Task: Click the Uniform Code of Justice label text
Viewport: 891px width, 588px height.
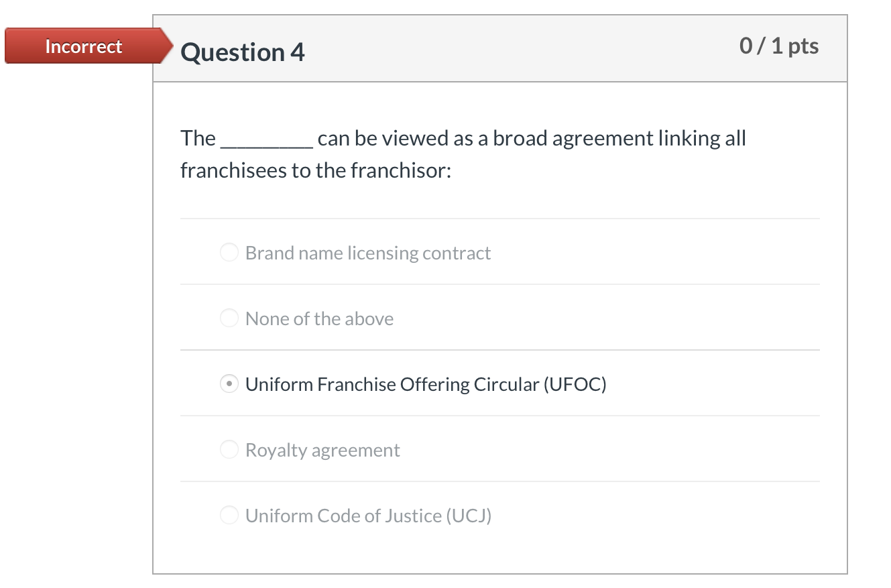Action: pos(368,516)
